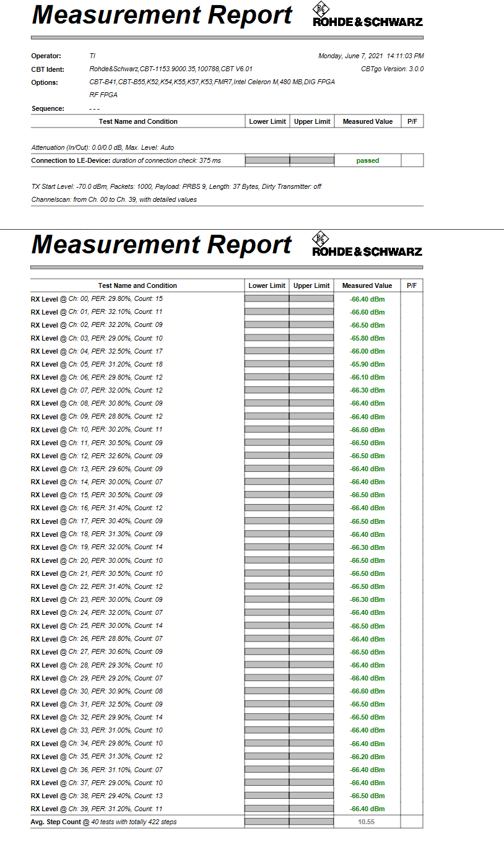Select the Measurement Report title on page one
Viewport: 504px width, 857px height.
161,15
